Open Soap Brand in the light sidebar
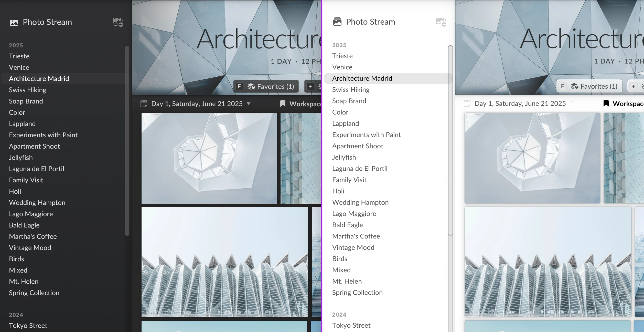644x332 pixels. click(349, 101)
